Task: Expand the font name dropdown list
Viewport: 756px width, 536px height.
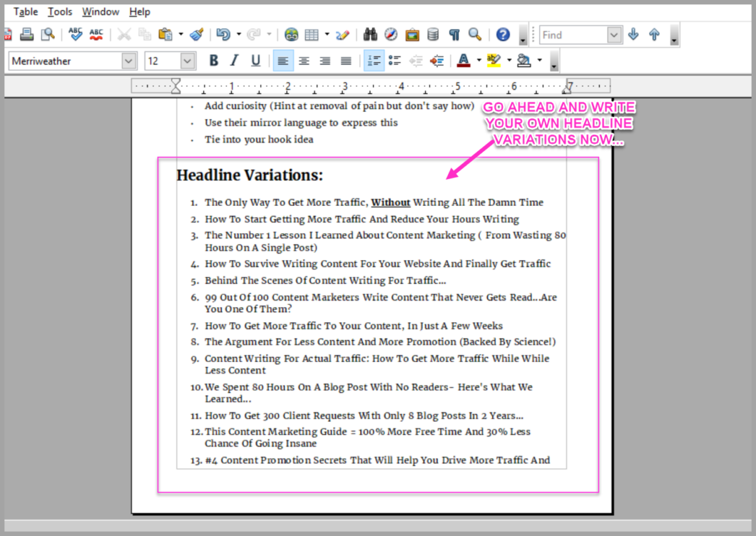Action: (128, 61)
